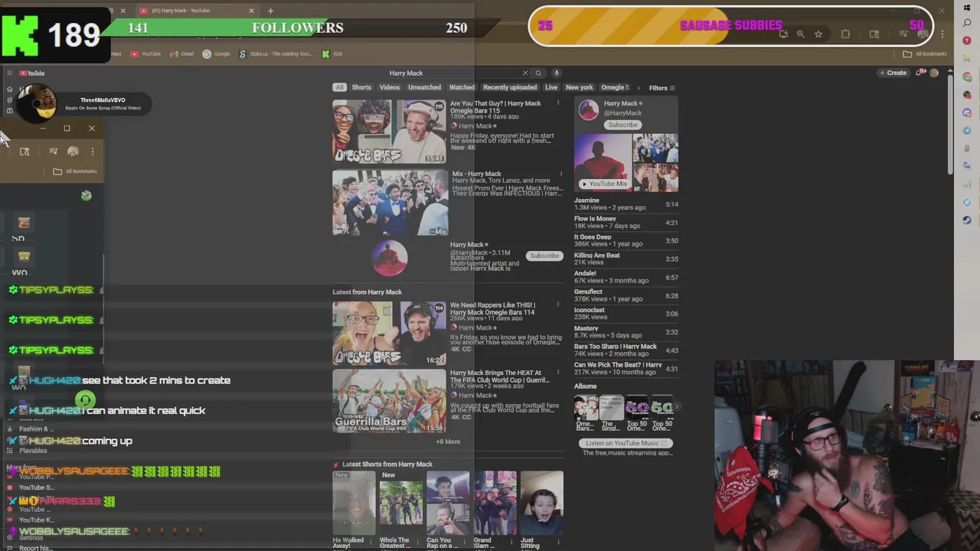Bookmark this page with star icon
Screen dimensions: 980x551
(818, 34)
